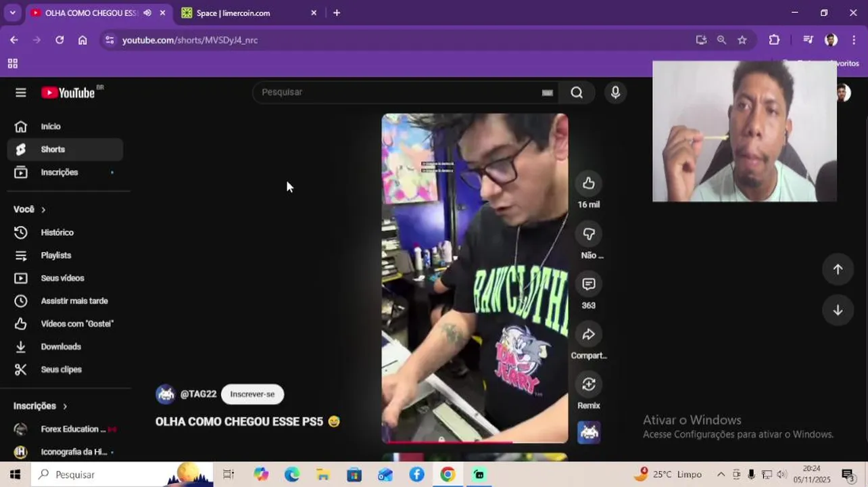Go to the previous short with up arrow
Image resolution: width=868 pixels, height=487 pixels.
click(x=838, y=269)
